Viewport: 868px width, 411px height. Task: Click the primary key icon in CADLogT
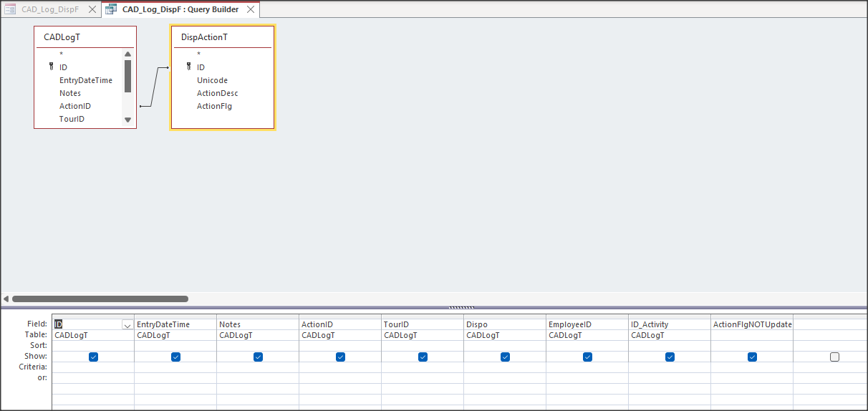[x=51, y=67]
